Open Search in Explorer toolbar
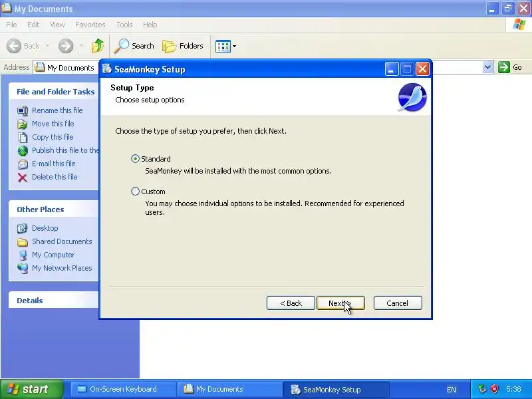 [134, 46]
